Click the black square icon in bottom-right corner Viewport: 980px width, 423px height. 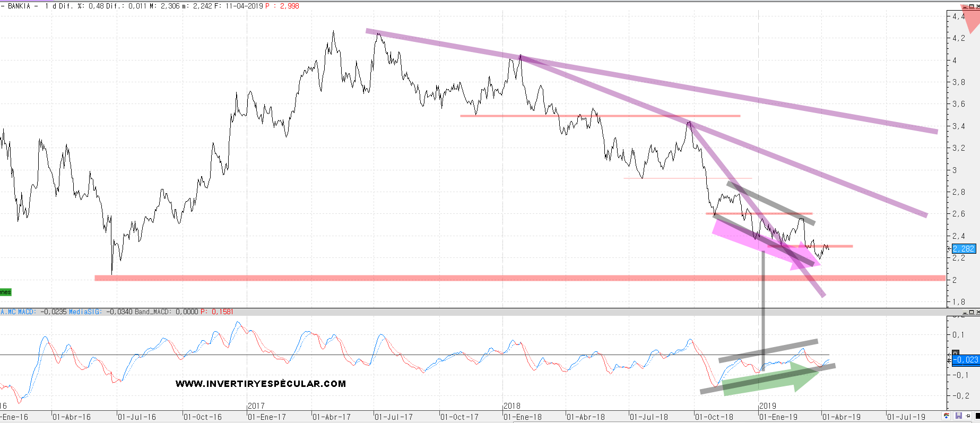click(x=977, y=416)
